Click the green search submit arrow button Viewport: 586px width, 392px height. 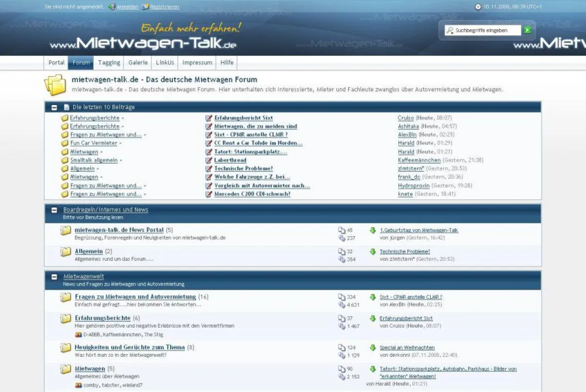527,30
